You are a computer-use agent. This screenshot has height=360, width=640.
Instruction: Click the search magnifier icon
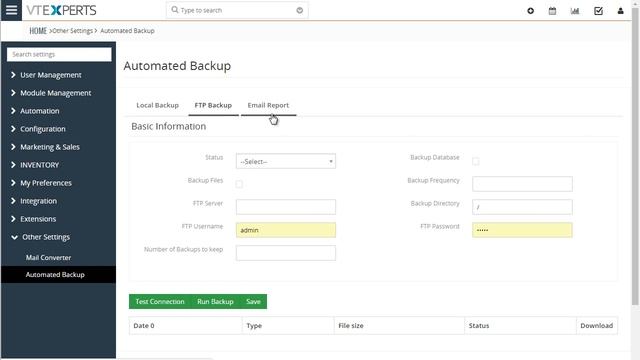pos(175,10)
